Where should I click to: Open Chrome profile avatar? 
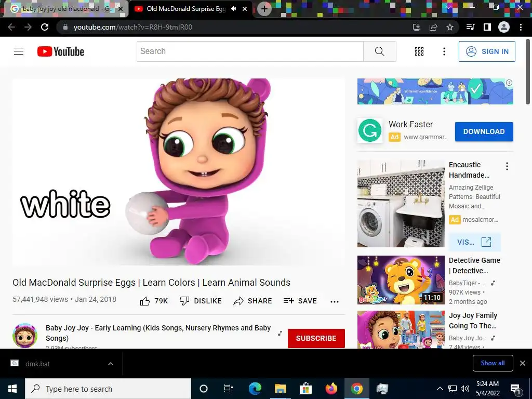(504, 27)
